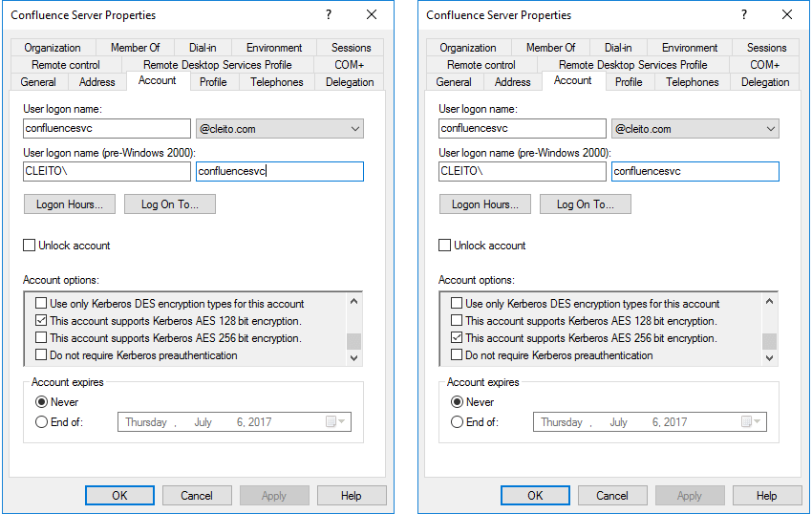
Task: Select End of expiry radio in right dialog
Action: point(457,421)
